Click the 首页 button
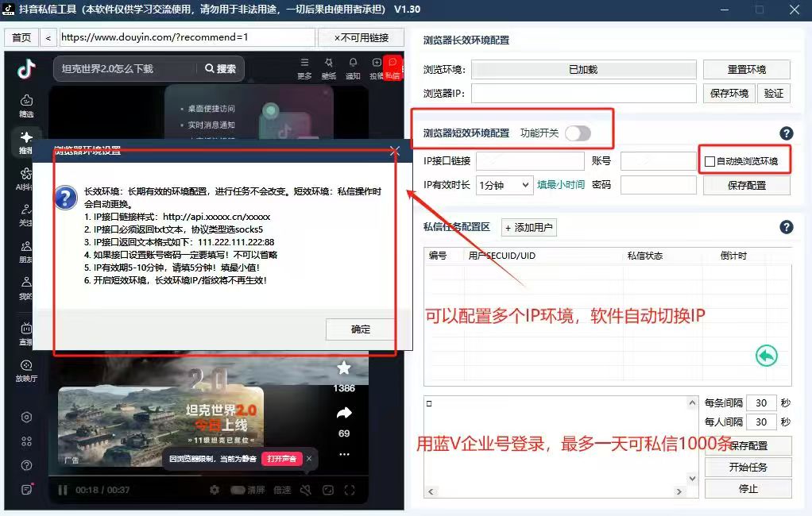This screenshot has width=812, height=516. pos(21,38)
